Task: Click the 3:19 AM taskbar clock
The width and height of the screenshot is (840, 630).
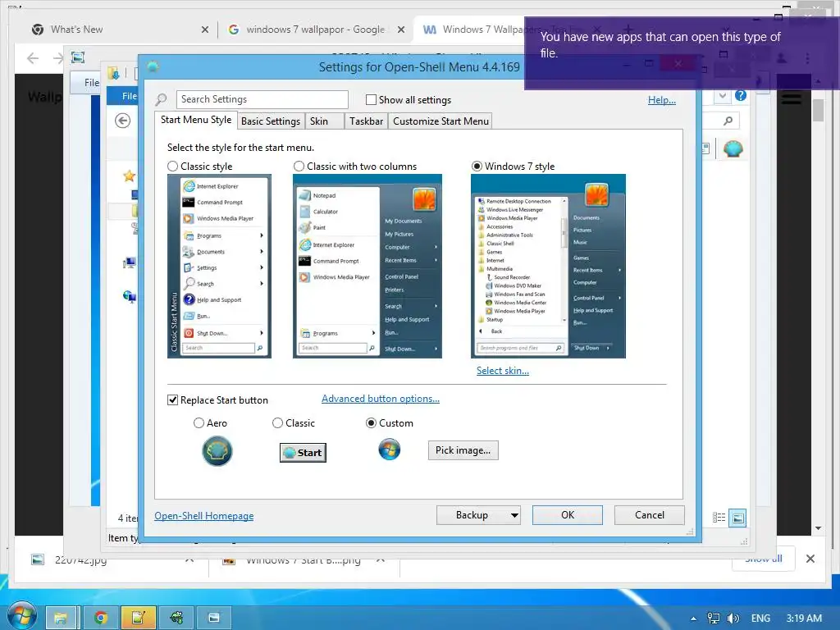Action: tap(804, 619)
